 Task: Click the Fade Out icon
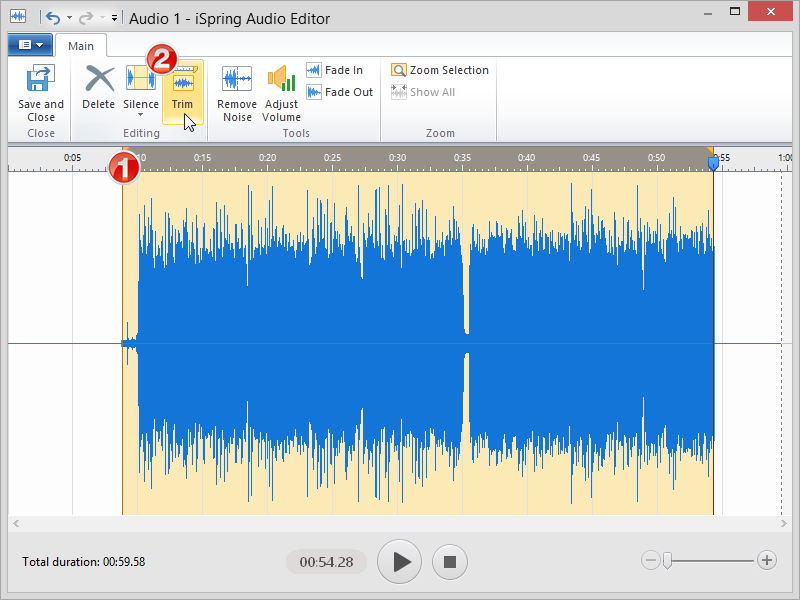tap(314, 92)
